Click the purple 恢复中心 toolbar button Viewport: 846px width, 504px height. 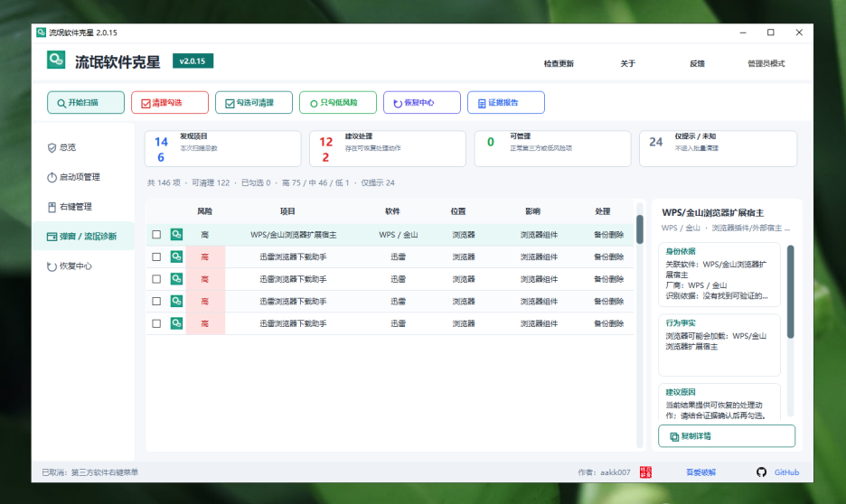(422, 102)
